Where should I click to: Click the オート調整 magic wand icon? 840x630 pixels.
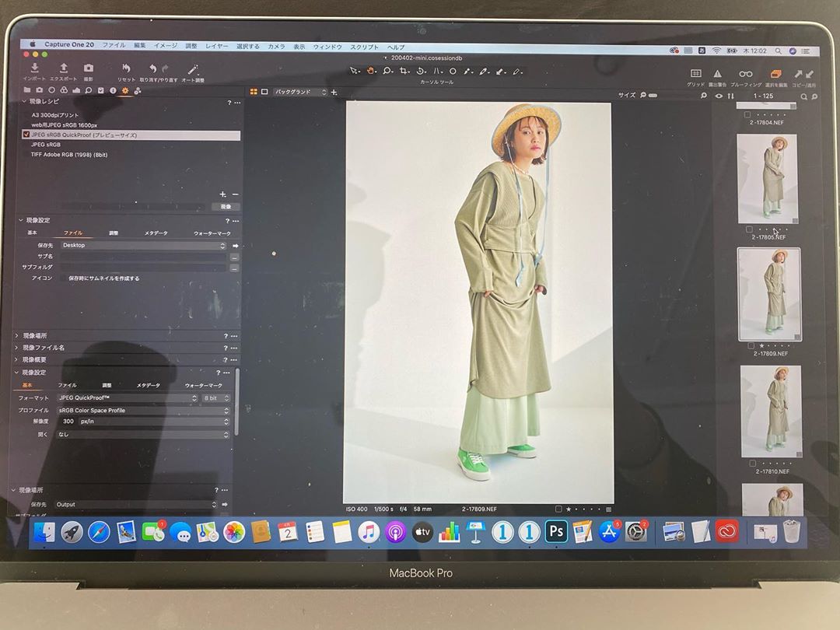coord(193,69)
